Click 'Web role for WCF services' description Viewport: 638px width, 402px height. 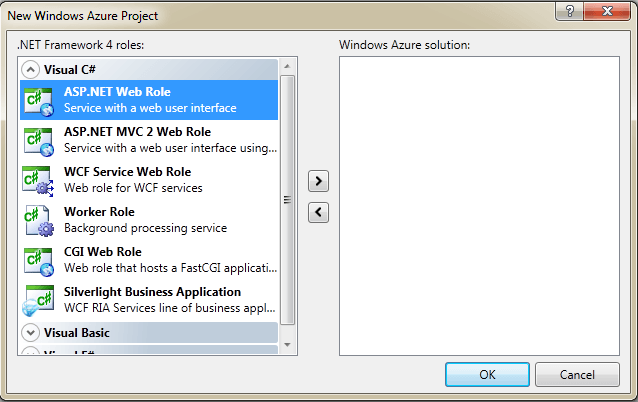(133, 188)
